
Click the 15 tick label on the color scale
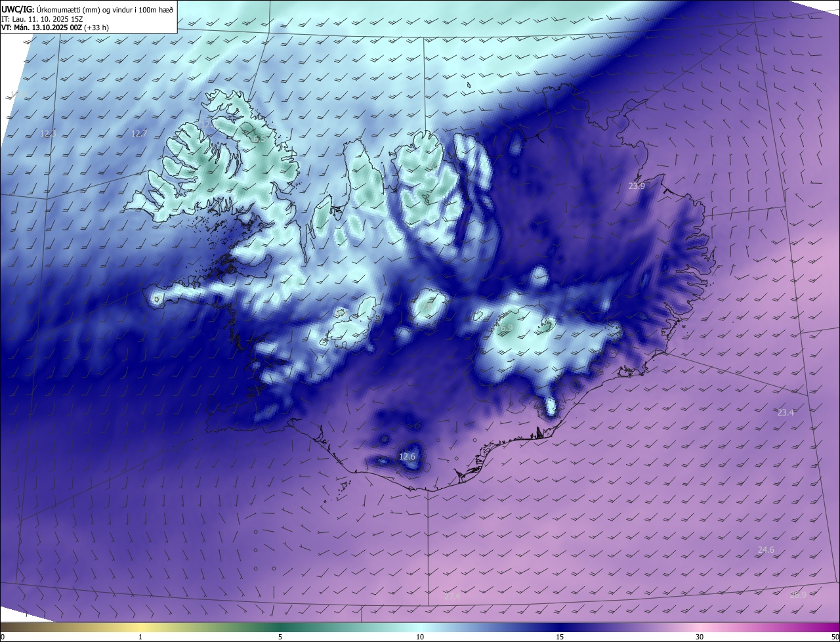click(x=560, y=637)
